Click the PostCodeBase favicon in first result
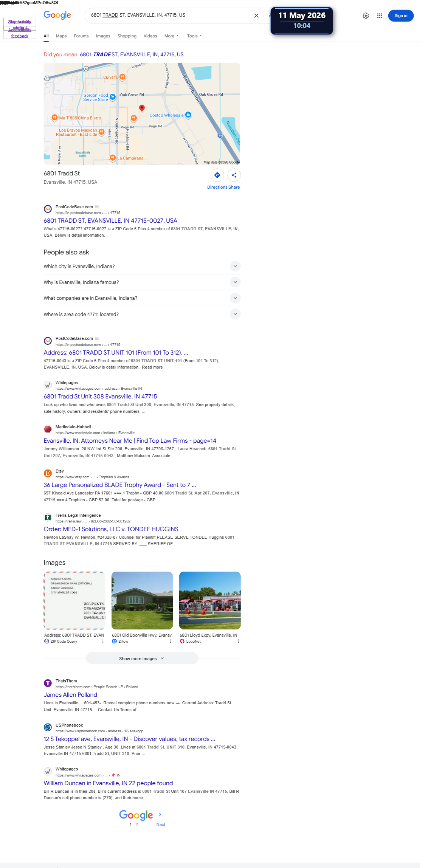Screen dimensions: 425x868 click(x=48, y=209)
